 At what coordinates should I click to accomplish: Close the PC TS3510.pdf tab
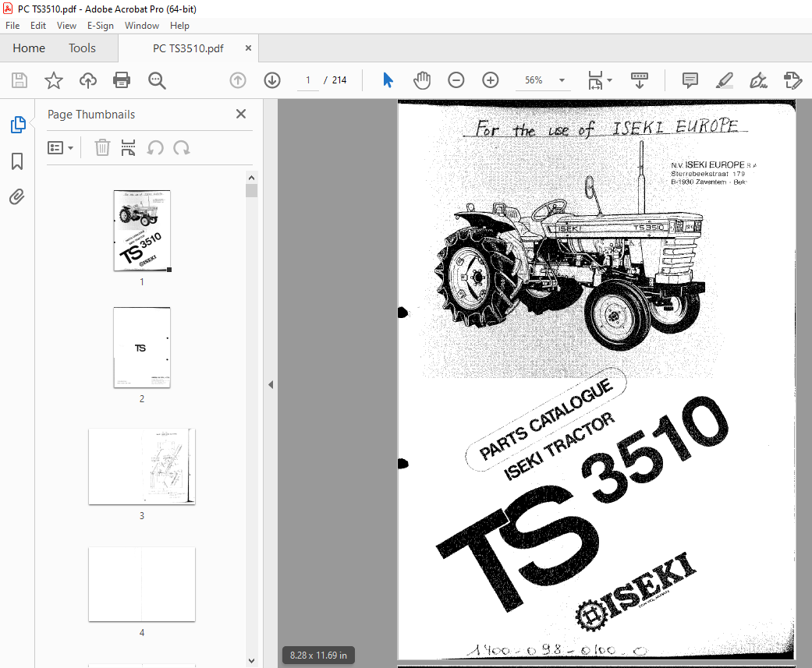[x=249, y=48]
